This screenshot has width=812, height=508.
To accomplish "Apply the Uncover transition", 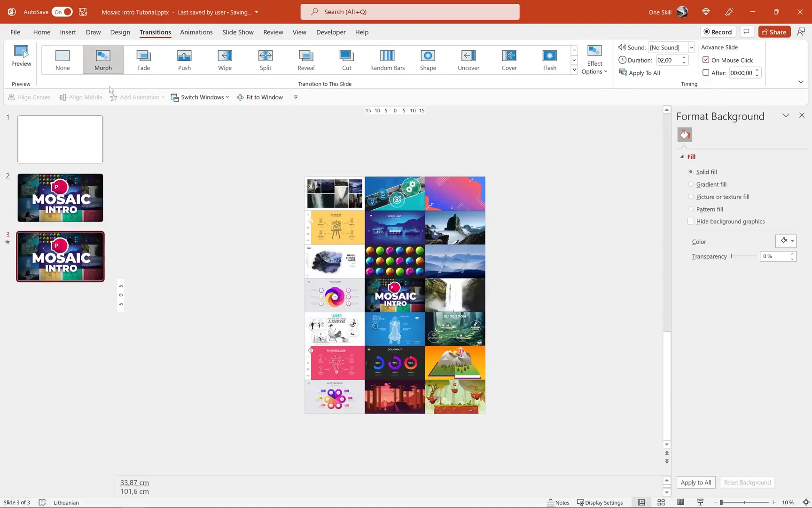I will [468, 60].
